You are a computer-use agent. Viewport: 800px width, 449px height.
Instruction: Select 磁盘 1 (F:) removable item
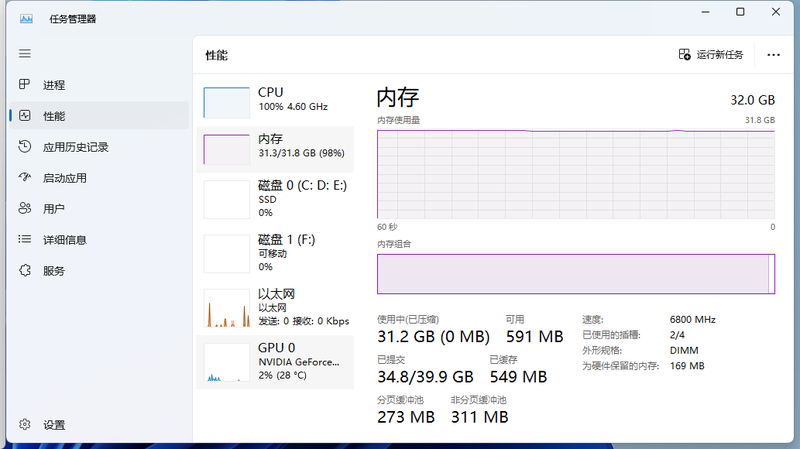pyautogui.click(x=274, y=253)
